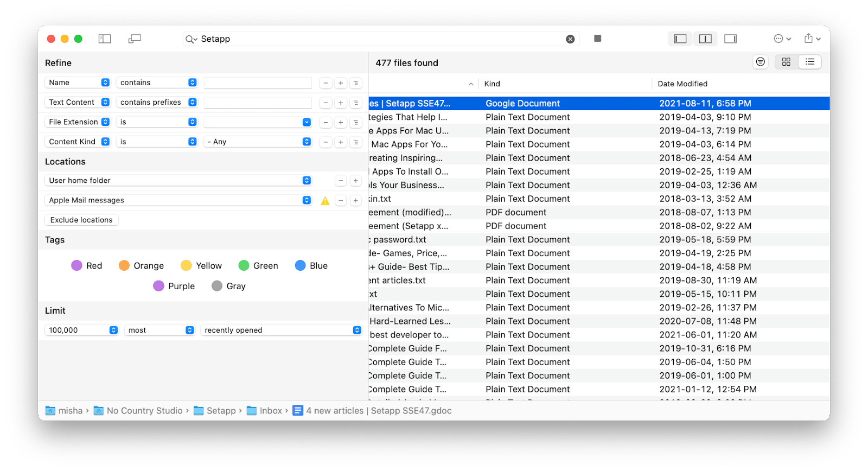Image resolution: width=868 pixels, height=471 pixels.
Task: Open the User home folder dropdown
Action: coord(178,180)
